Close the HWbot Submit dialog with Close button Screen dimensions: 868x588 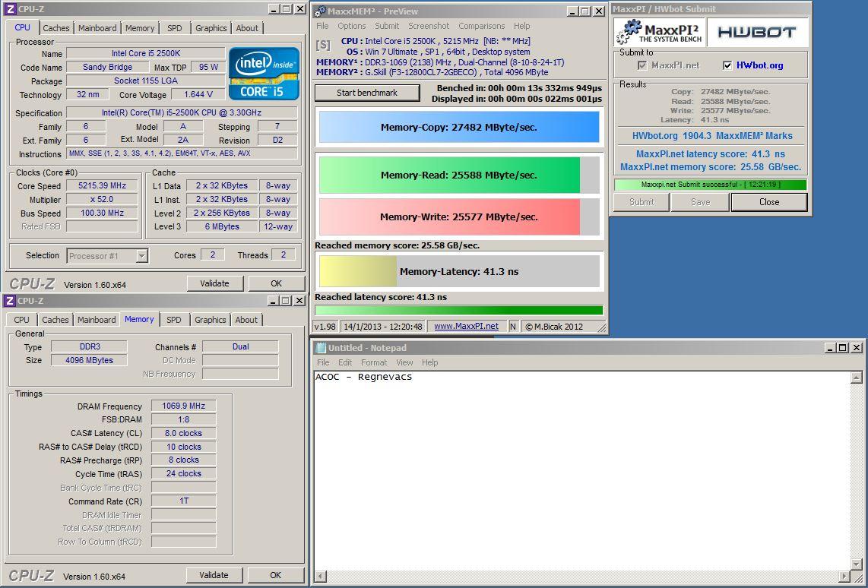click(x=769, y=202)
